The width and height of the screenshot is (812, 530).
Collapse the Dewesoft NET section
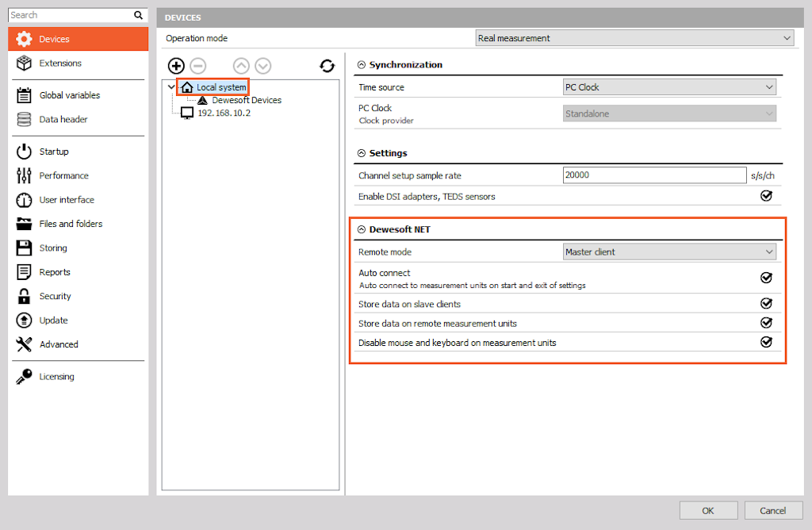(362, 229)
